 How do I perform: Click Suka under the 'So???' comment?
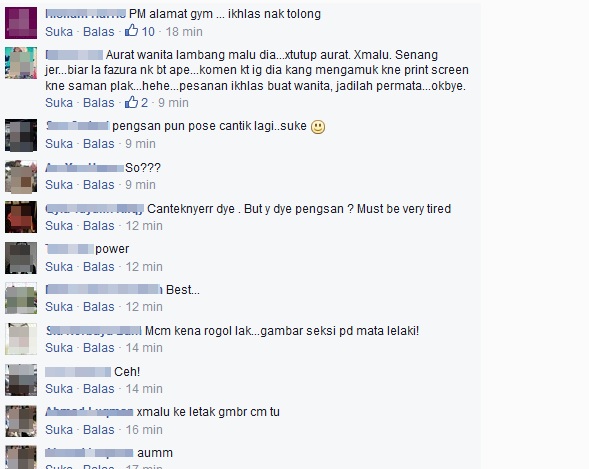[x=59, y=185]
